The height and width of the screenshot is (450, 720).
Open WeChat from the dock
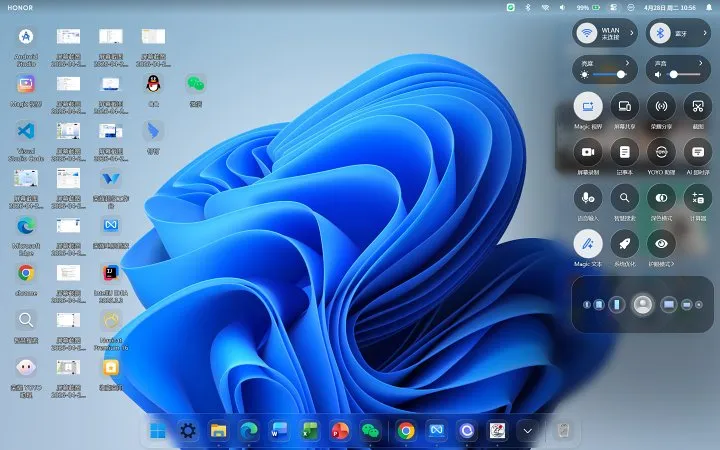pyautogui.click(x=371, y=431)
